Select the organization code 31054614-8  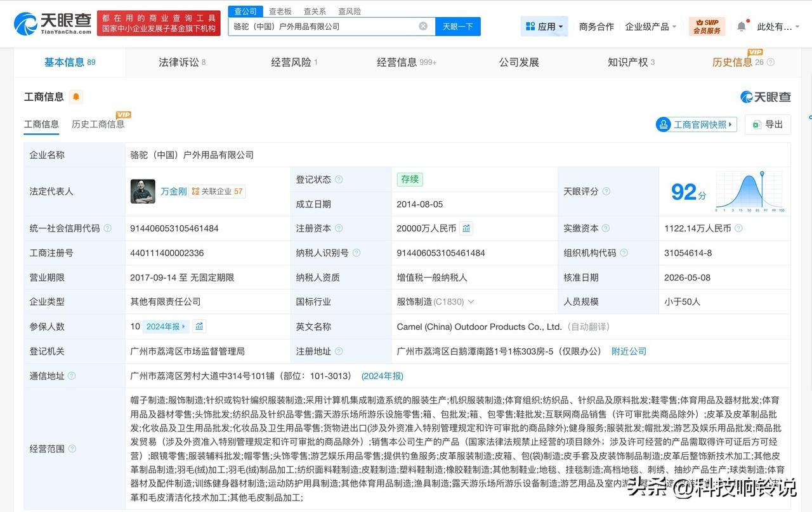point(688,253)
